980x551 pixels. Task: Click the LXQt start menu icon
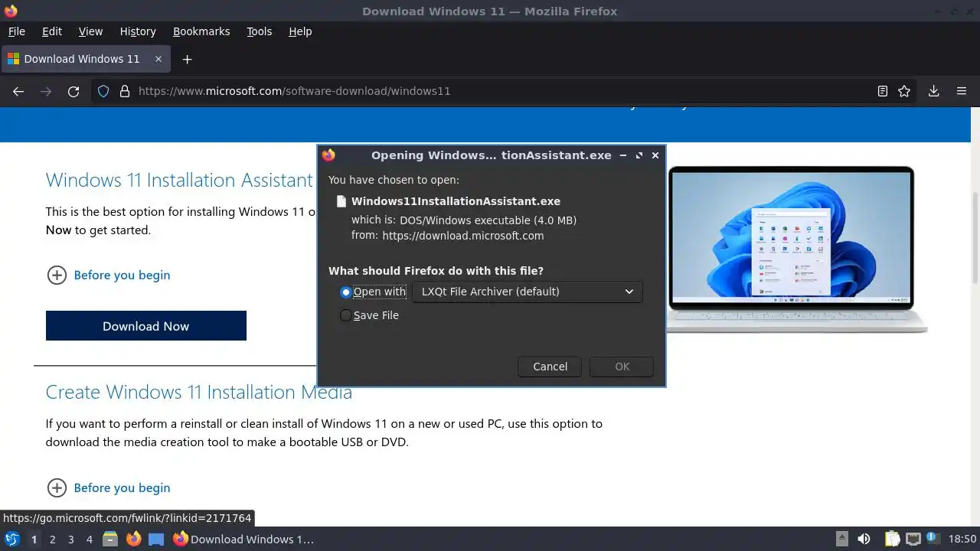(x=11, y=540)
